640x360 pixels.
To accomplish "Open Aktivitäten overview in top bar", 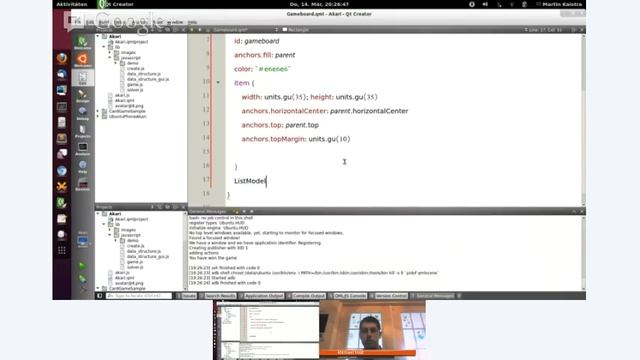I will [x=72, y=4].
